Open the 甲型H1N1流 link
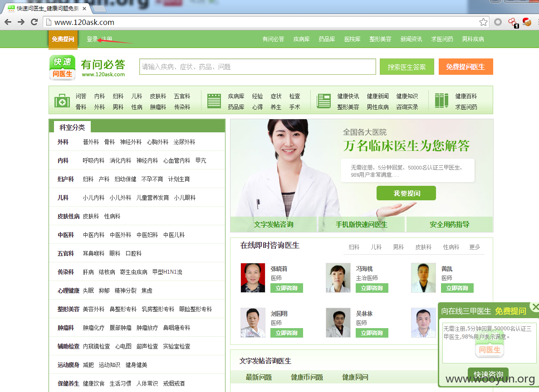Image resolution: width=539 pixels, height=392 pixels. click(x=167, y=272)
